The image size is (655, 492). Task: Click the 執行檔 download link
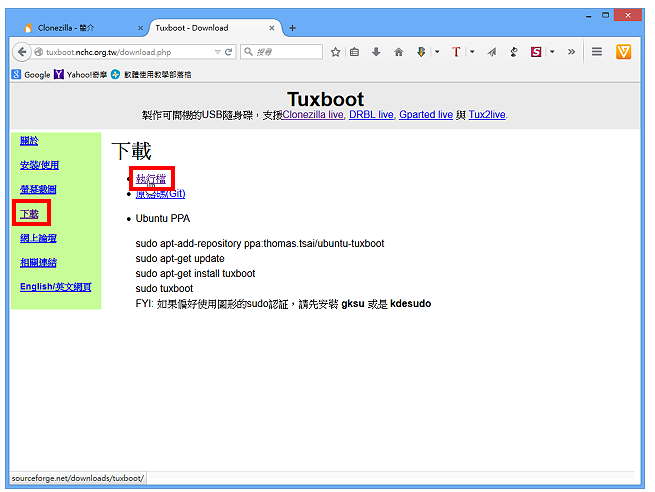pos(151,179)
